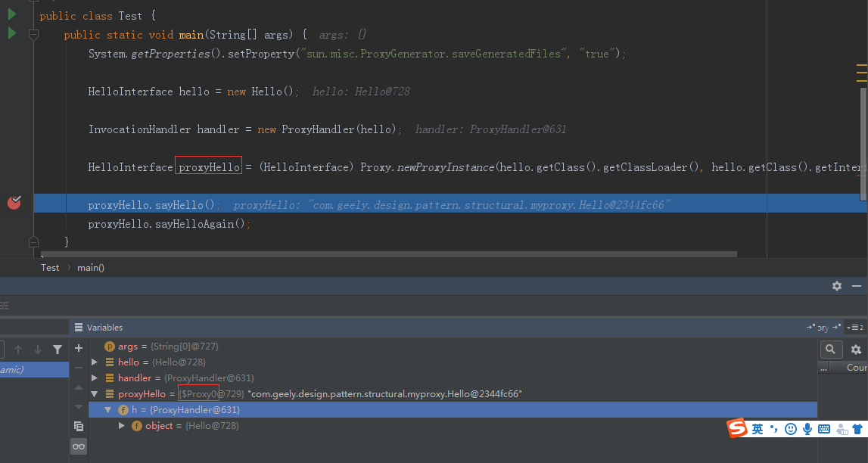This screenshot has width=868, height=463.
Task: Switch Sogou input language 英 toggle
Action: tap(758, 429)
